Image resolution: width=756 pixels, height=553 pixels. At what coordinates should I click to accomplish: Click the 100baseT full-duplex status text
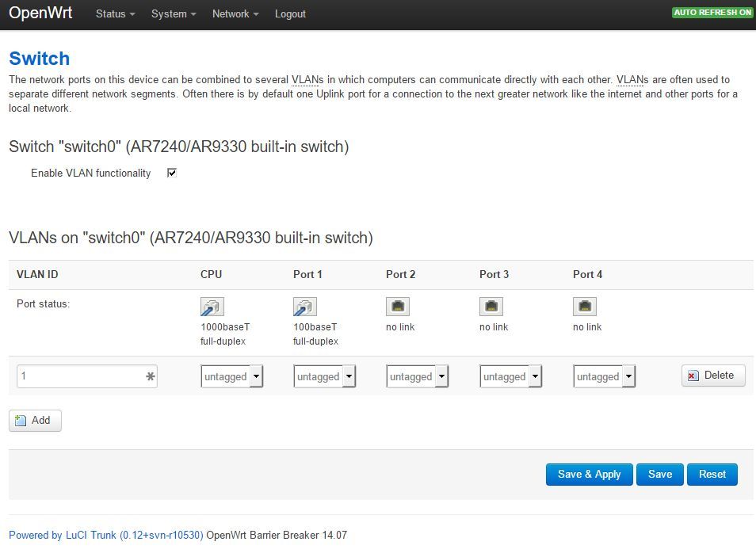[x=316, y=334]
